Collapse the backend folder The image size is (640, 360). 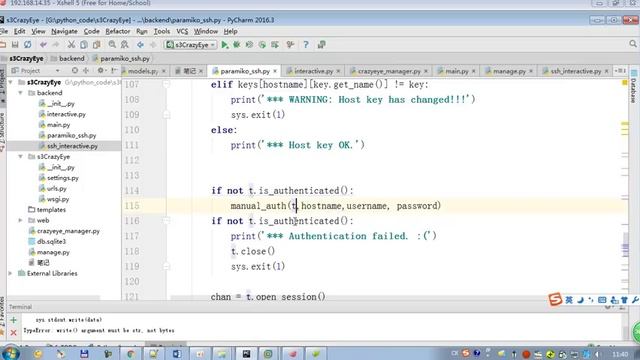[20, 93]
